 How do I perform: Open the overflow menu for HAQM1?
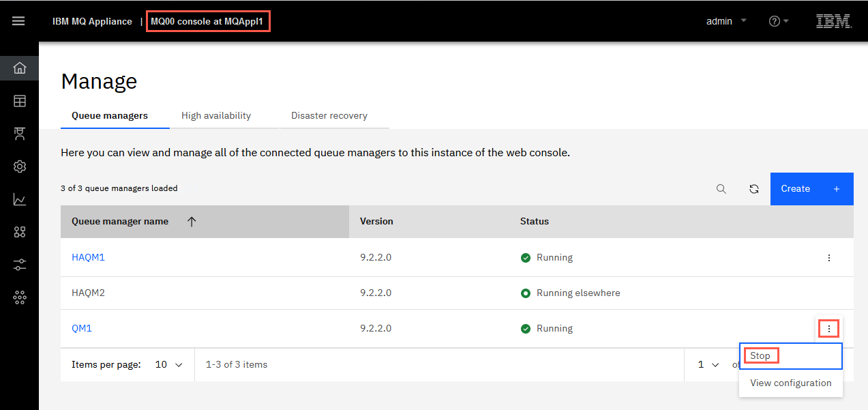pyautogui.click(x=829, y=258)
